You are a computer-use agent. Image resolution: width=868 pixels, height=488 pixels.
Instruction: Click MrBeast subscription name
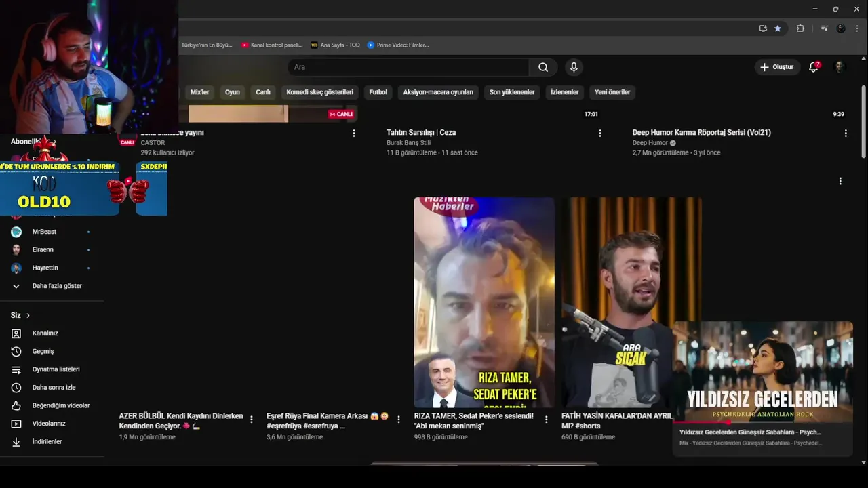click(44, 232)
